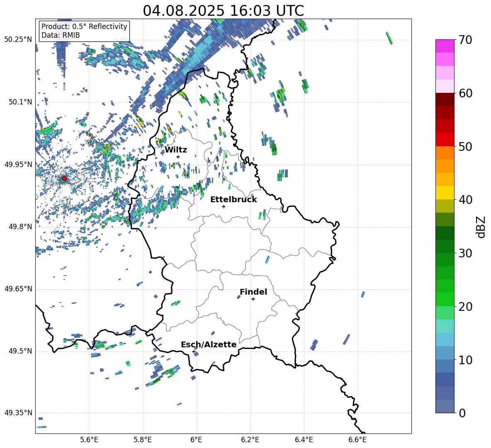Click the 60 value on the colorbar

(465, 93)
